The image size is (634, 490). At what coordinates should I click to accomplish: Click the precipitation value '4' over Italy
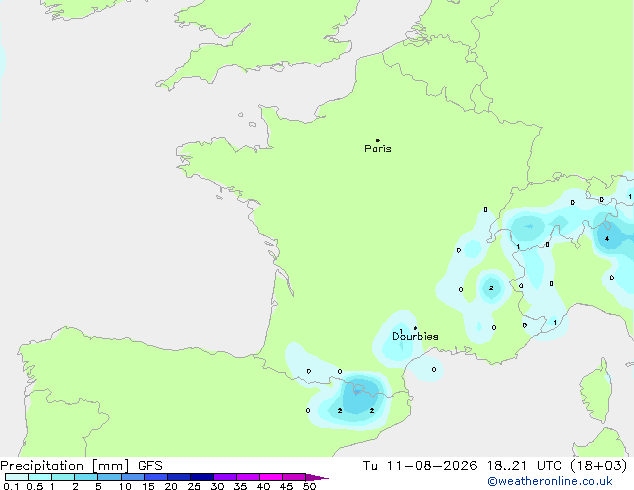click(607, 239)
